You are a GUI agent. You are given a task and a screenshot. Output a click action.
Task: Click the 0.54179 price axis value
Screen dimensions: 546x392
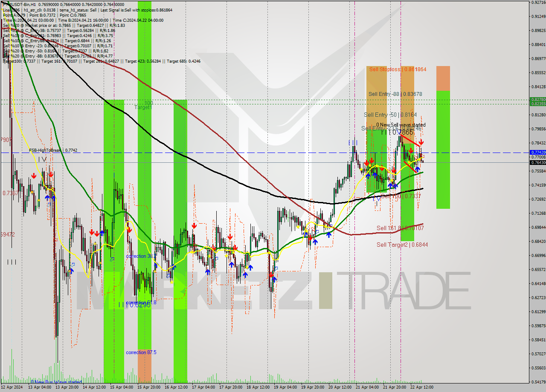[x=538, y=382]
